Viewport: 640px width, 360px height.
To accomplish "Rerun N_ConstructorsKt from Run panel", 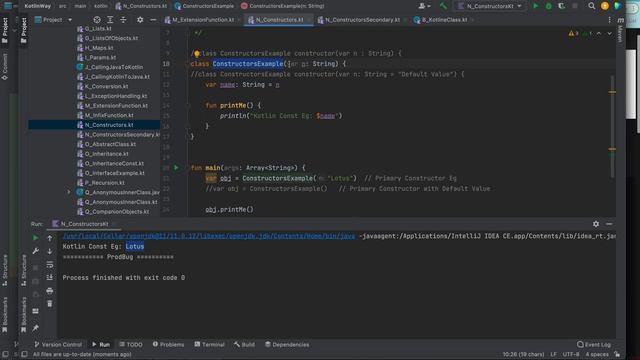I will pos(36,238).
